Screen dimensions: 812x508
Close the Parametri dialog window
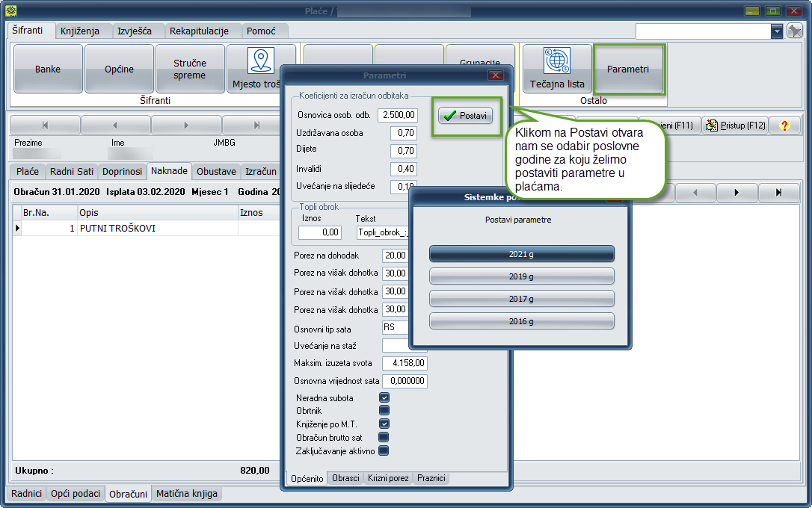click(x=494, y=75)
